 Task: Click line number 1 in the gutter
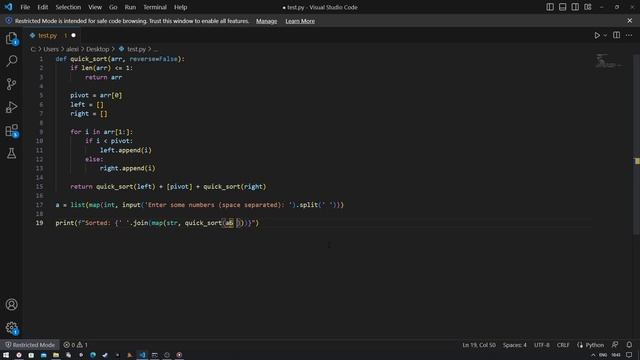(x=41, y=59)
